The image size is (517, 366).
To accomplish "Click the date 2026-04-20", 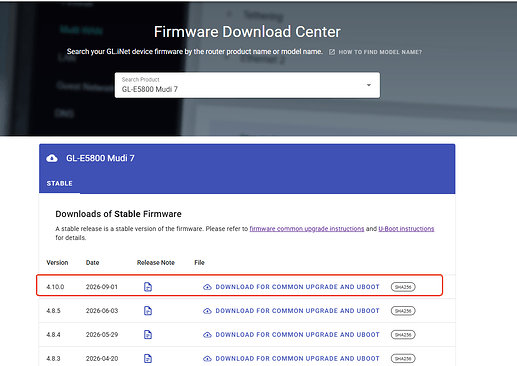I will (x=102, y=359).
